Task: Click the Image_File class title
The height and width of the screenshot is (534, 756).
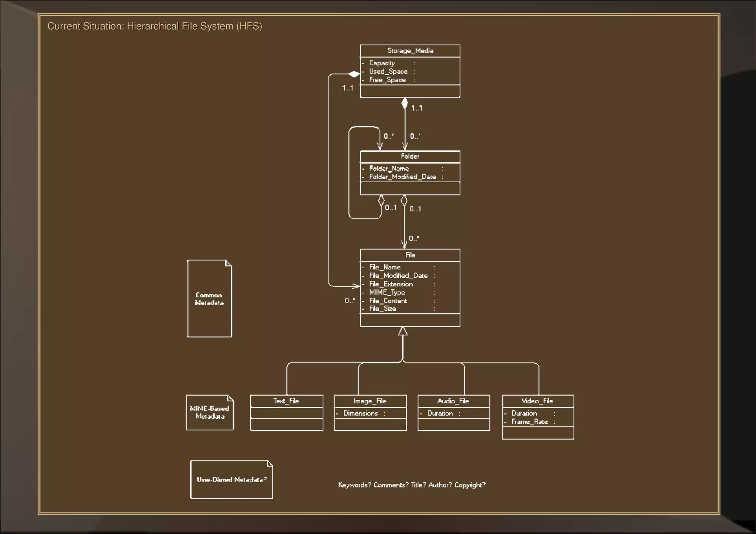Action: (370, 401)
